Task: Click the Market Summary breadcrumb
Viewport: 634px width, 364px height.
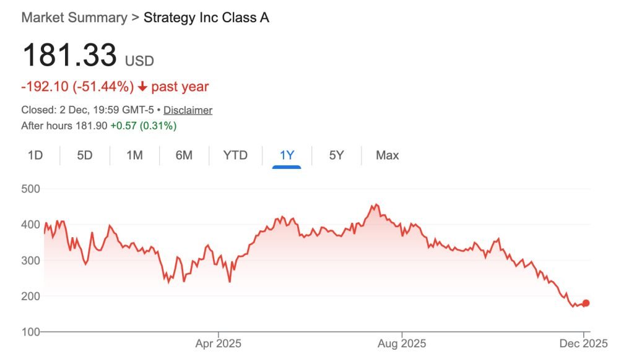Action: (x=74, y=17)
